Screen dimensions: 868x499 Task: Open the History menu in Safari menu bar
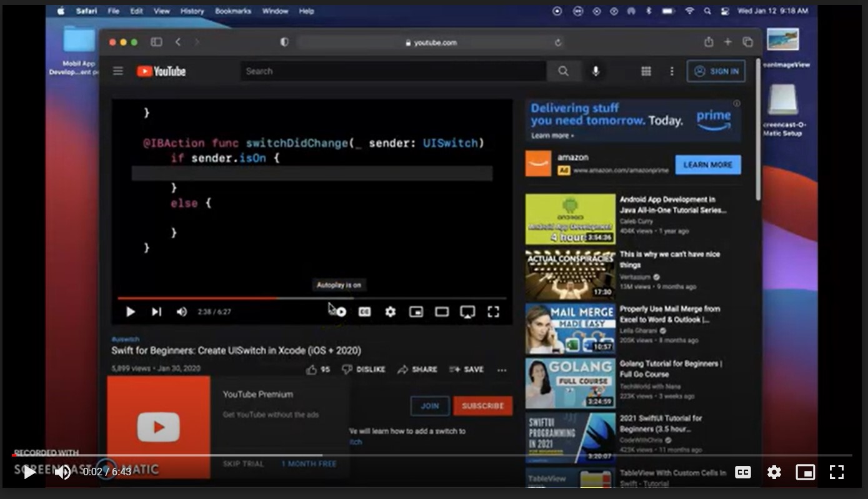(x=192, y=11)
